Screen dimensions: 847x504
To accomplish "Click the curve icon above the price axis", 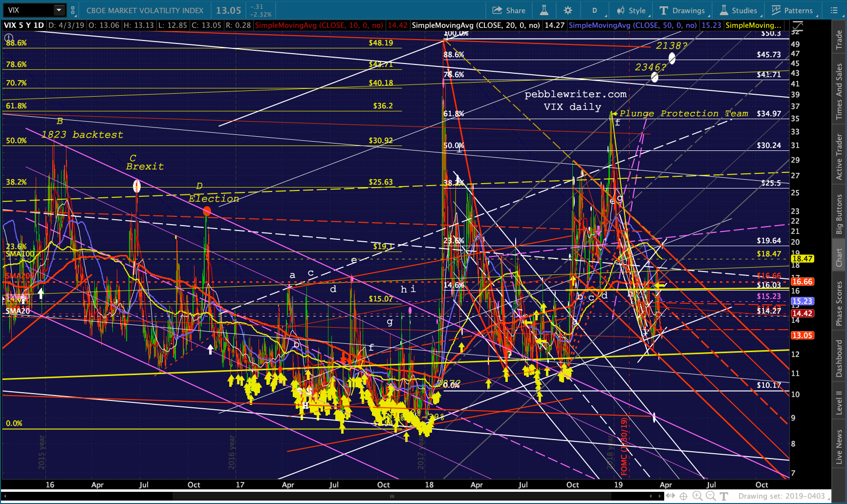I will point(798,25).
